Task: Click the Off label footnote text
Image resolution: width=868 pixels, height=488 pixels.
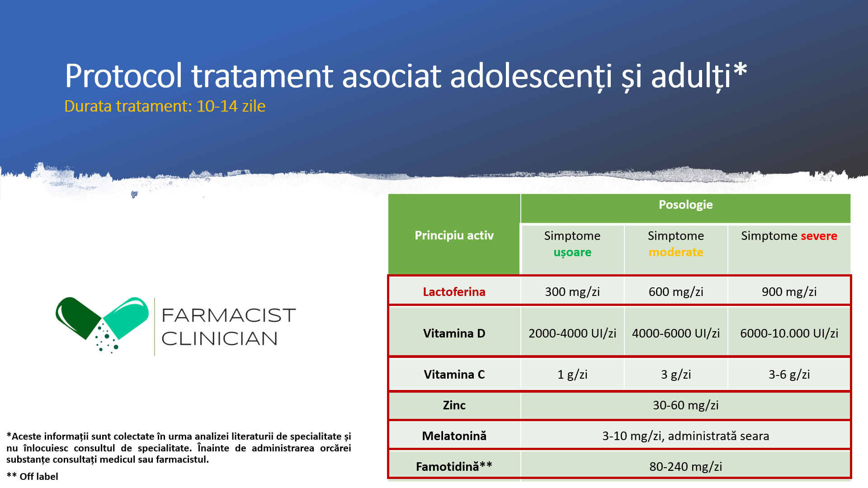Action: pos(33,477)
